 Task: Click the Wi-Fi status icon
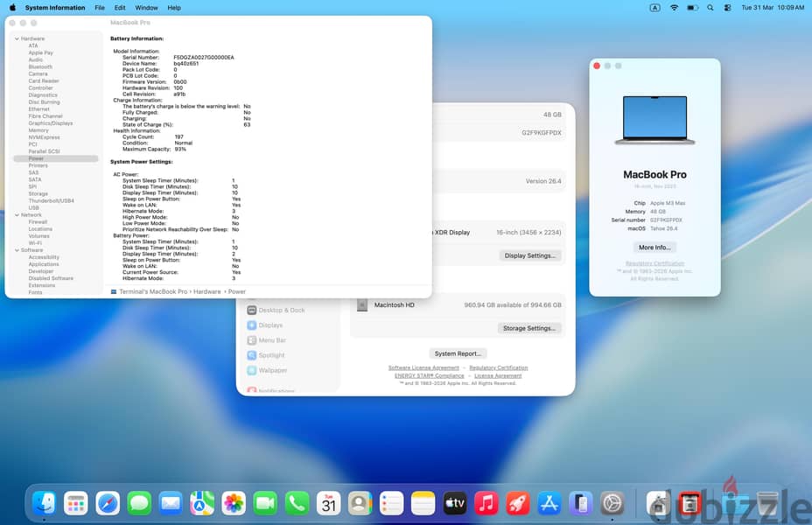(x=674, y=8)
